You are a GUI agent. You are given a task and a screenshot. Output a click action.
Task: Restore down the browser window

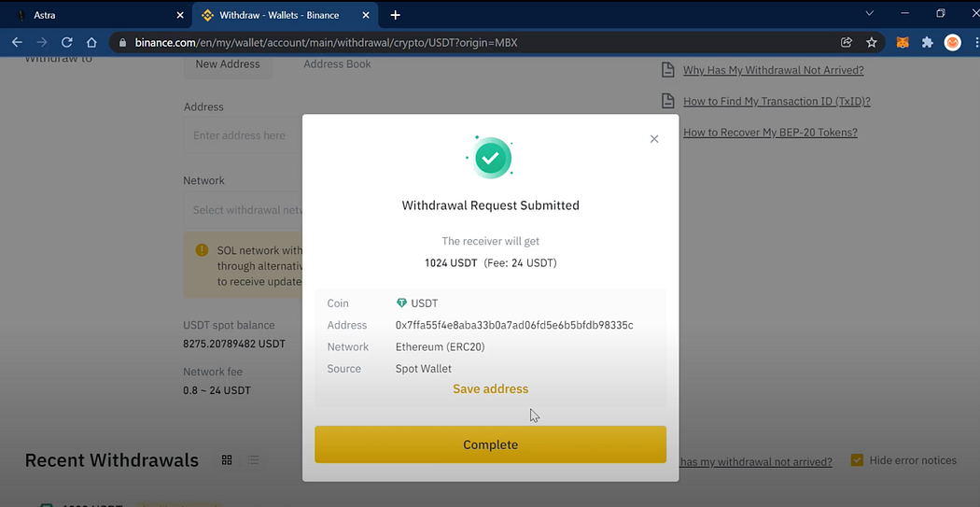[x=940, y=13]
